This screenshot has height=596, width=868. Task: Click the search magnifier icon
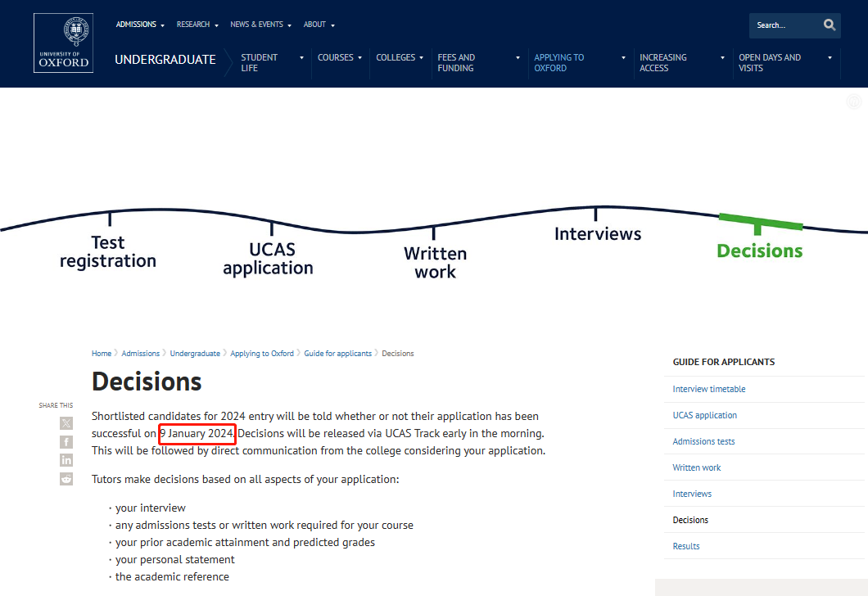tap(829, 25)
